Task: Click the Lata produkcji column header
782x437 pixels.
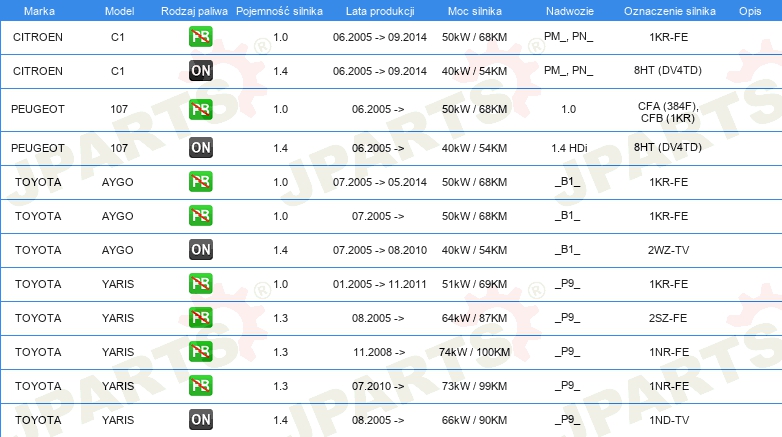Action: pos(380,11)
